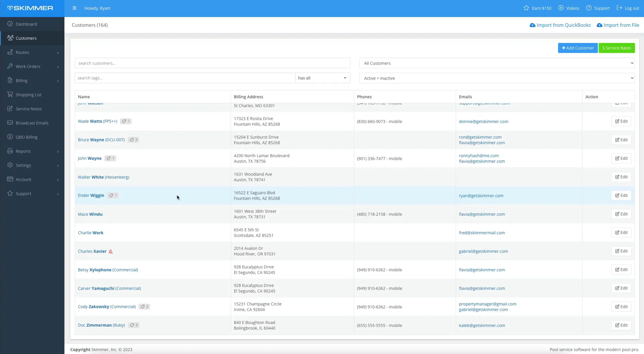Open the Active + Inactive dropdown
Screen dimensions: 644x354
497,78
